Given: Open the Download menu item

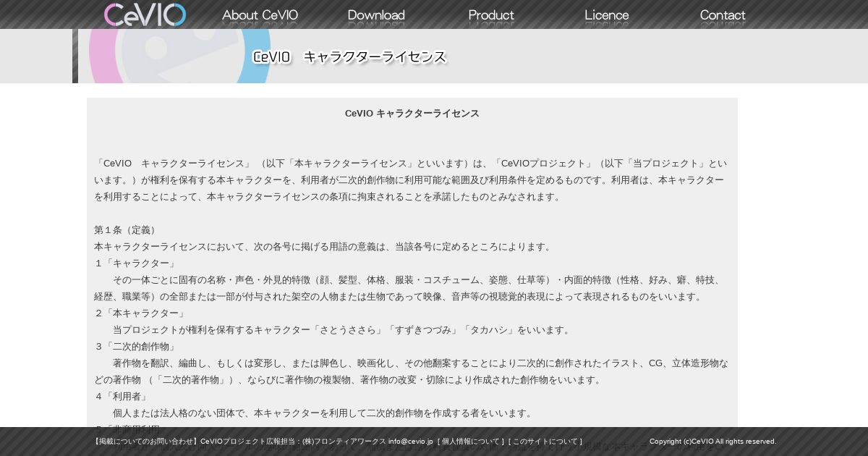Looking at the screenshot, I should point(376,15).
